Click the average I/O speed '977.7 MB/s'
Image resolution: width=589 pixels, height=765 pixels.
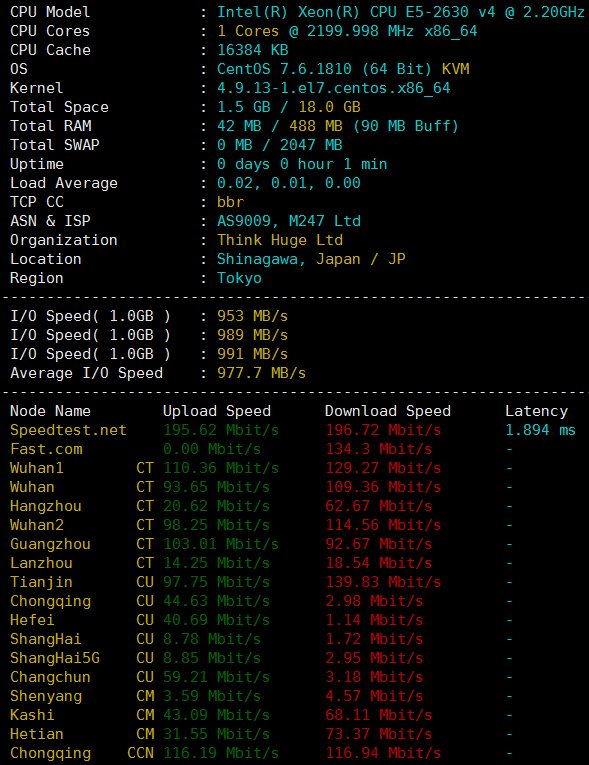(262, 374)
